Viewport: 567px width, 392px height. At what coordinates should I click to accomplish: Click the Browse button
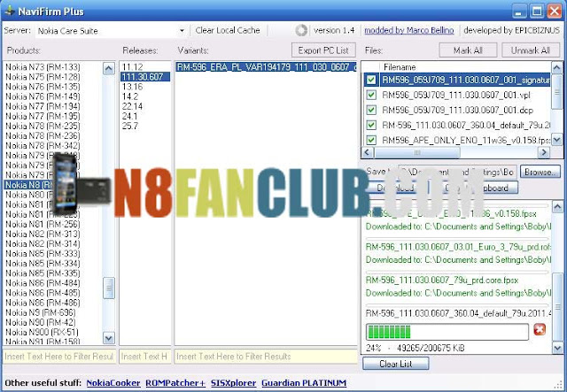[540, 172]
